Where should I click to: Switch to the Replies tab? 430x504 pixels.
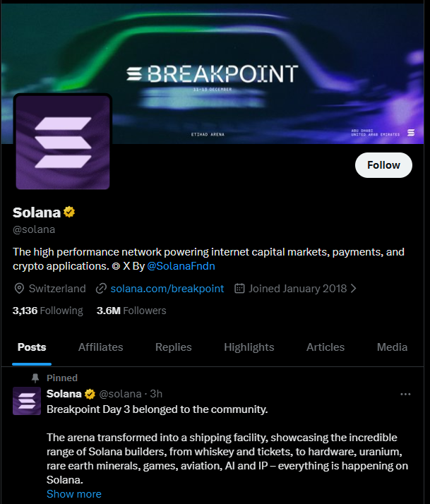pos(174,347)
